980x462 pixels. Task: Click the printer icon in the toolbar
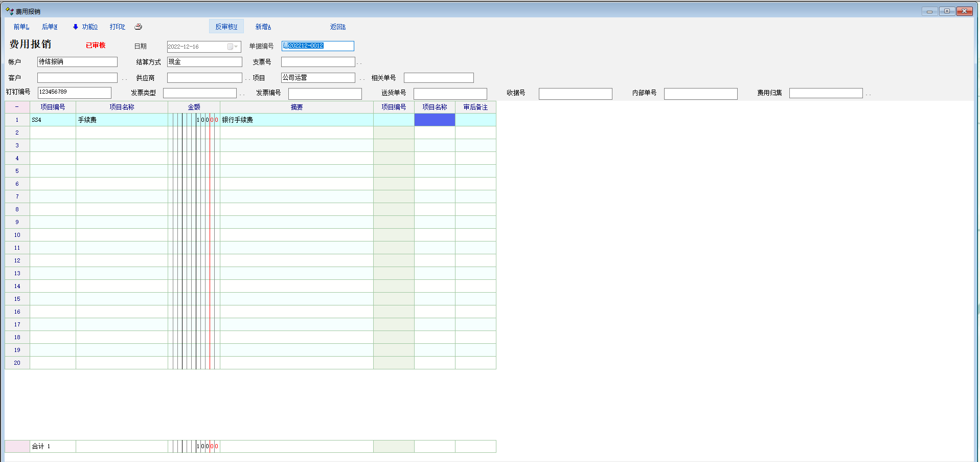138,27
